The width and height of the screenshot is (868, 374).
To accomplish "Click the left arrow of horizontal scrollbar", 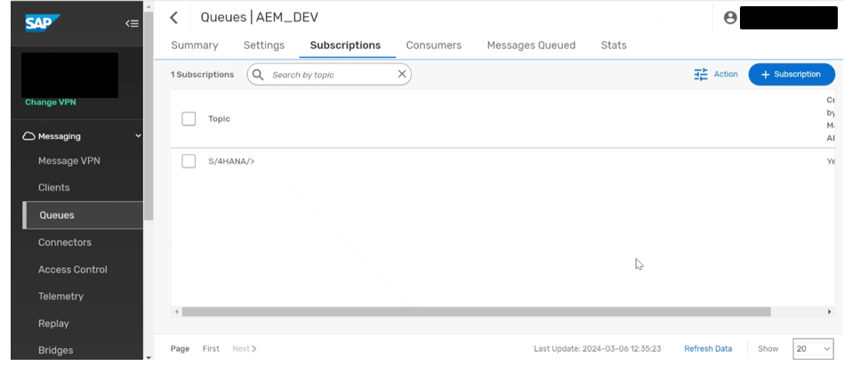I will [x=177, y=312].
